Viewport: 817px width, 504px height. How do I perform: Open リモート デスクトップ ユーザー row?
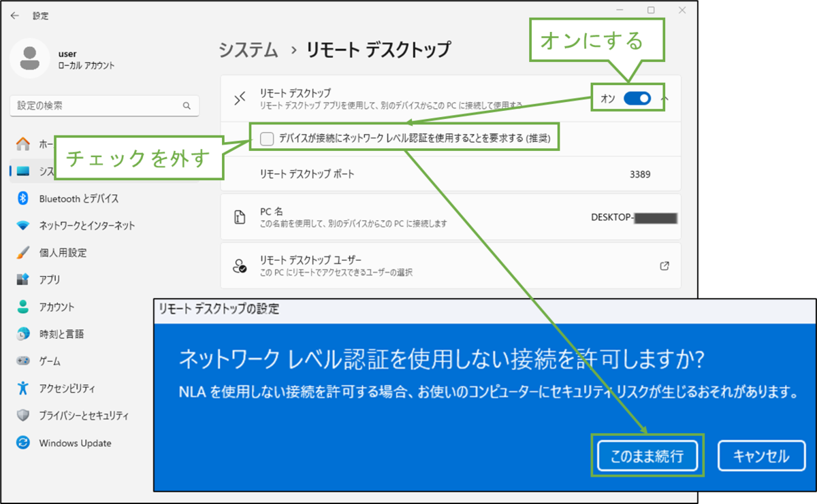(451, 266)
